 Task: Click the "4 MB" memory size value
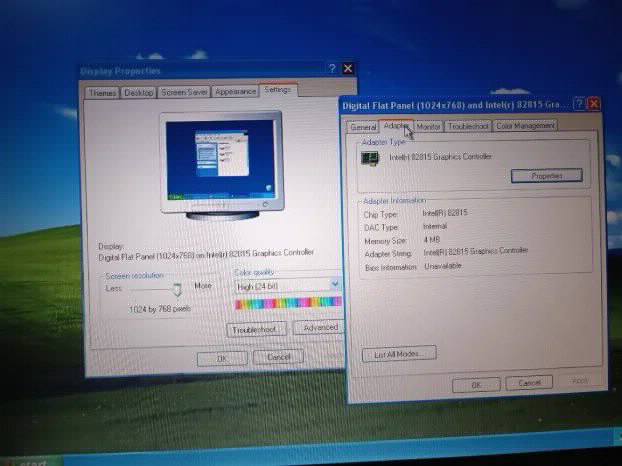click(x=432, y=240)
